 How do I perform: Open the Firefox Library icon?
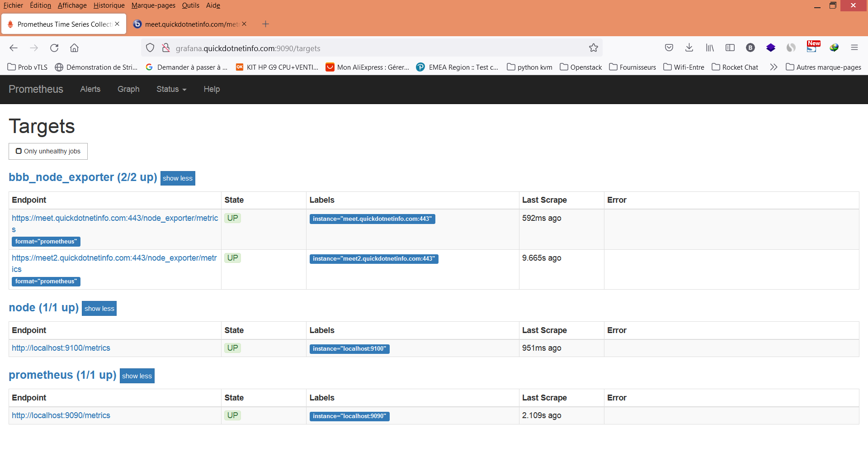[x=709, y=48]
